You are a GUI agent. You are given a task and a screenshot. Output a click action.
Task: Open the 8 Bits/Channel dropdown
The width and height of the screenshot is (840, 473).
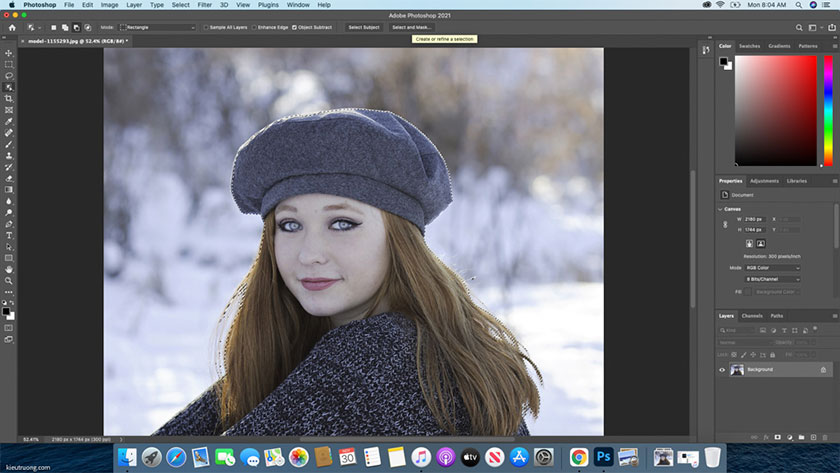click(772, 279)
